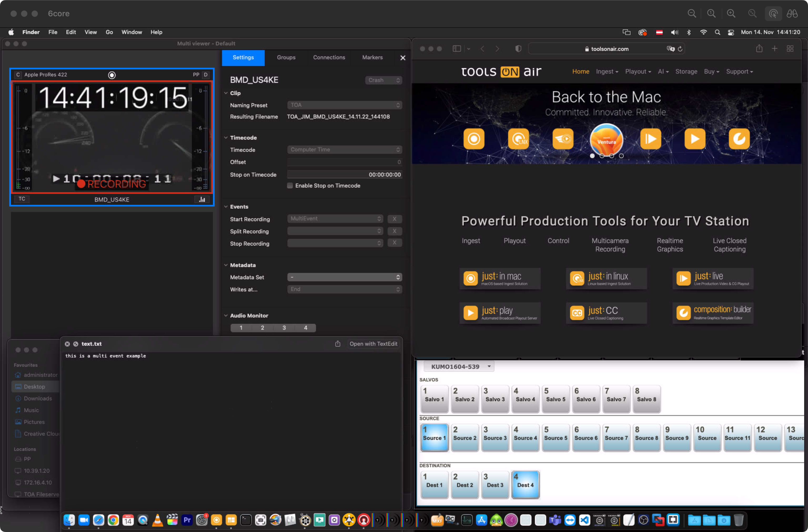Image resolution: width=808 pixels, height=532 pixels.
Task: Click the composition:builder product card
Action: pyautogui.click(x=713, y=313)
